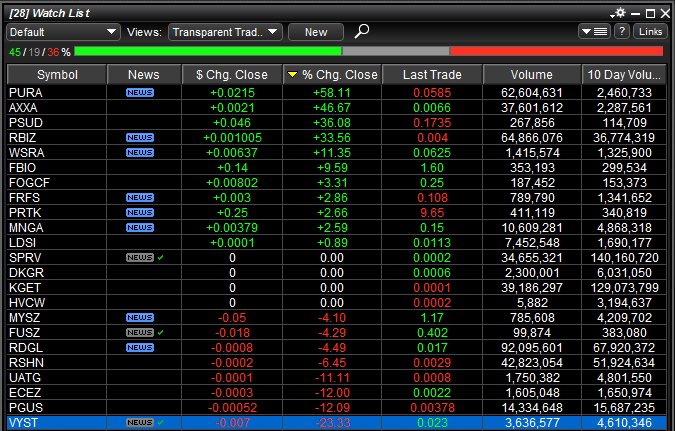Click the red section of advance/decline bar
Screen dimensions: 675x431
tap(557, 52)
